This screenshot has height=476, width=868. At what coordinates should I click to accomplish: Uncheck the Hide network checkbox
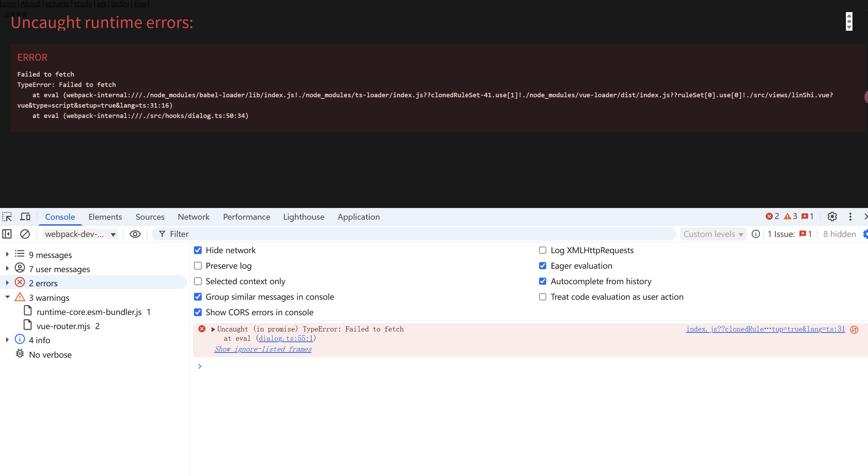tap(198, 250)
